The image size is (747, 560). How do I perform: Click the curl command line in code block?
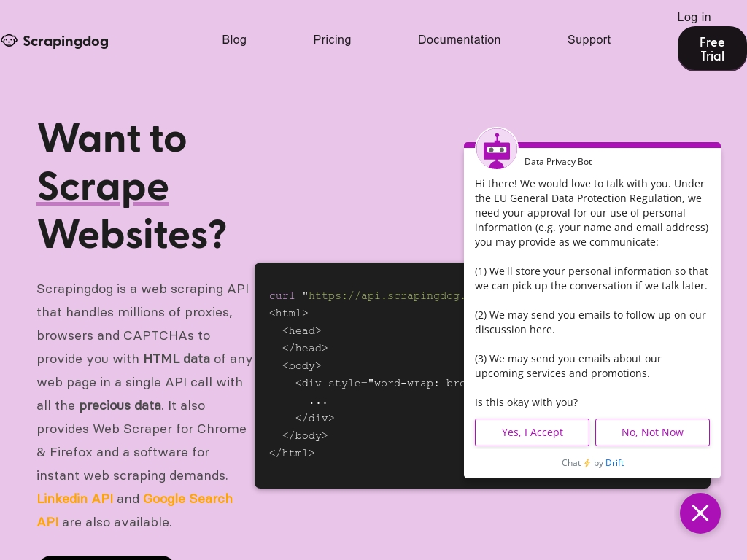click(366, 296)
